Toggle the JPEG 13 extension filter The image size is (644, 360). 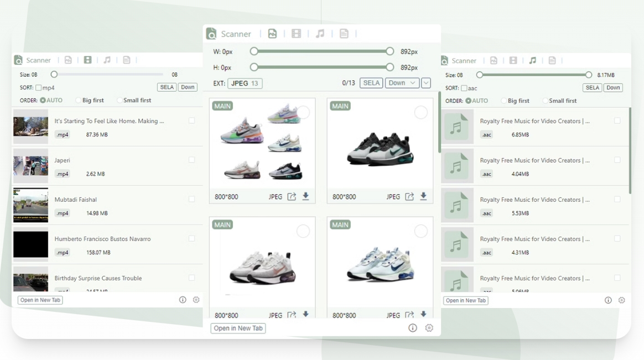pyautogui.click(x=245, y=84)
